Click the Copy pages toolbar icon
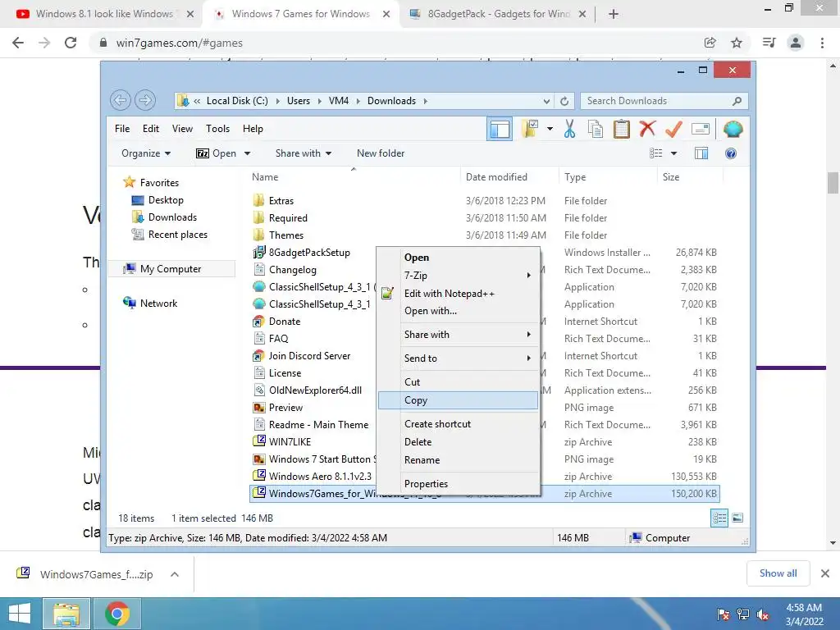 [x=596, y=129]
